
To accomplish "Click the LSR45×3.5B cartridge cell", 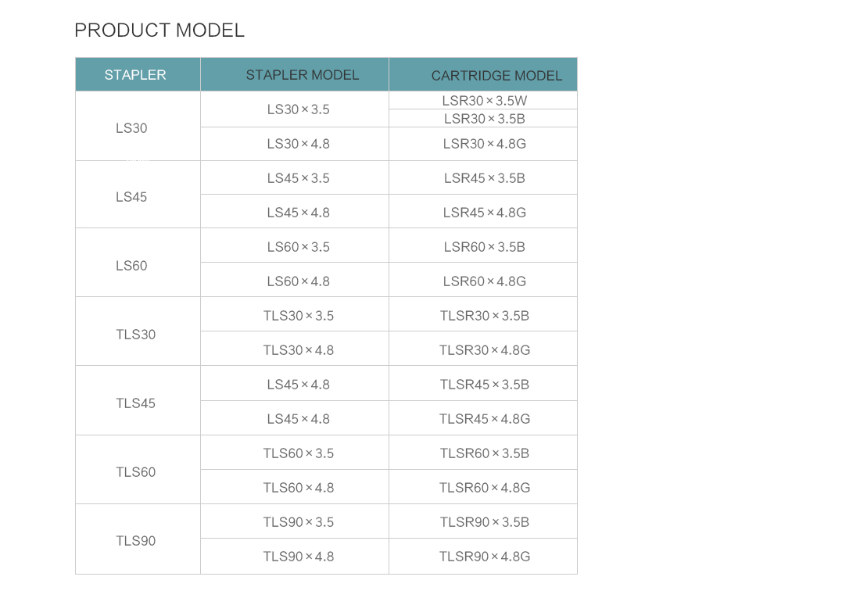I will (x=483, y=177).
